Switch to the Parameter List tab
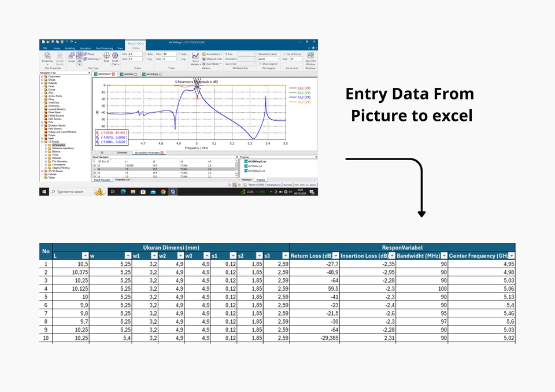Viewport: 555px width, 392px height. tap(123, 180)
